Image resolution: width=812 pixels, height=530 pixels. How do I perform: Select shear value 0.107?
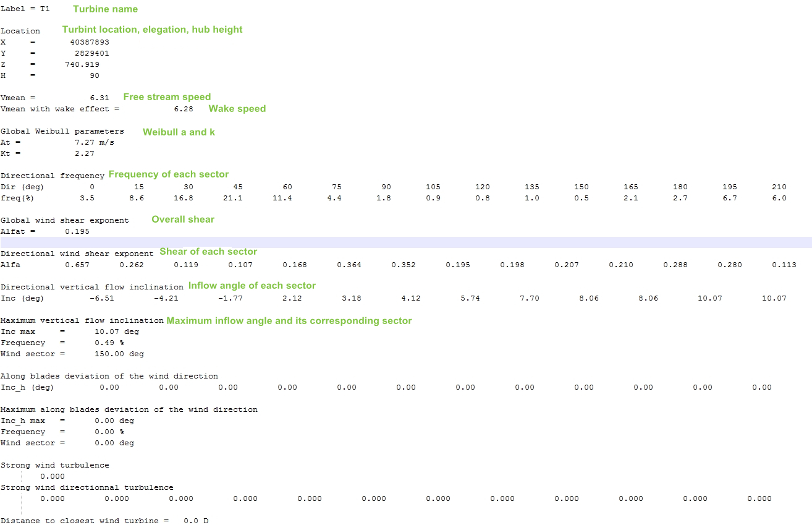[240, 265]
